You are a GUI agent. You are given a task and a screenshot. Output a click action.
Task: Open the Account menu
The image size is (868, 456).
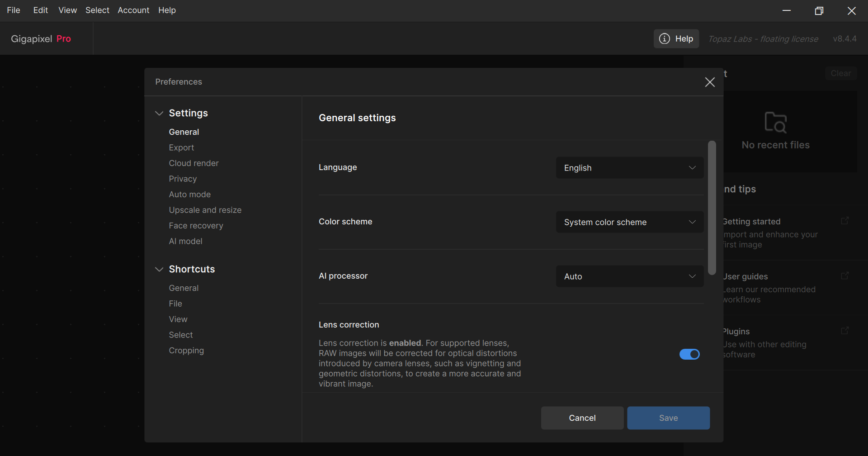pyautogui.click(x=133, y=10)
